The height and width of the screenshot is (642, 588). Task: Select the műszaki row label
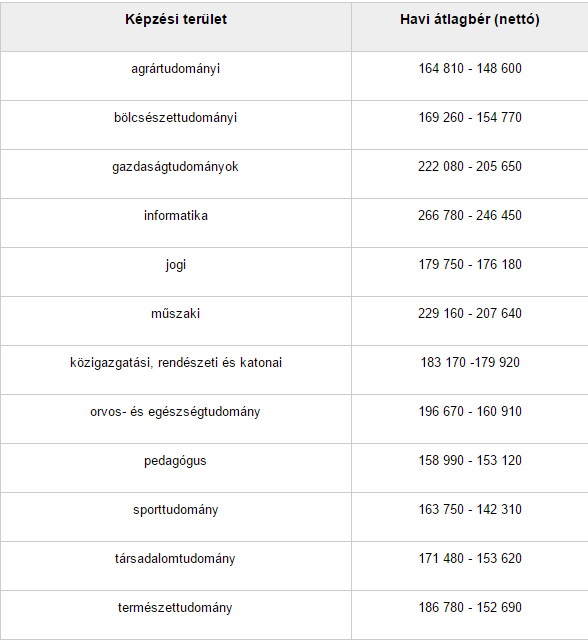pyautogui.click(x=176, y=314)
